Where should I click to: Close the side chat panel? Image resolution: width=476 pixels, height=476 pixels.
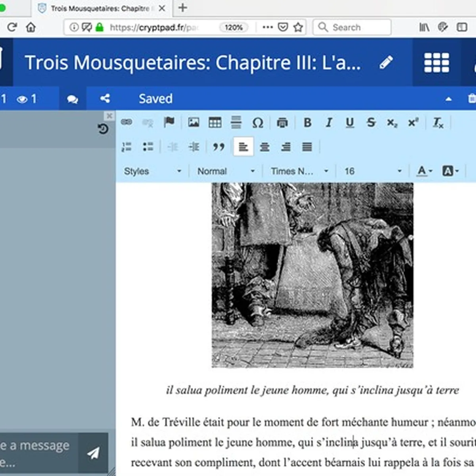coord(109,115)
